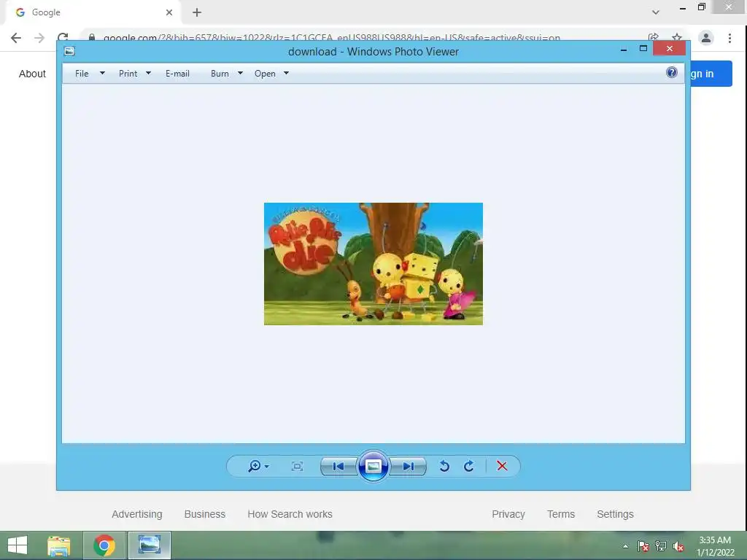Open File Explorer from taskbar
Viewport: 747px width, 560px height.
coord(58,545)
